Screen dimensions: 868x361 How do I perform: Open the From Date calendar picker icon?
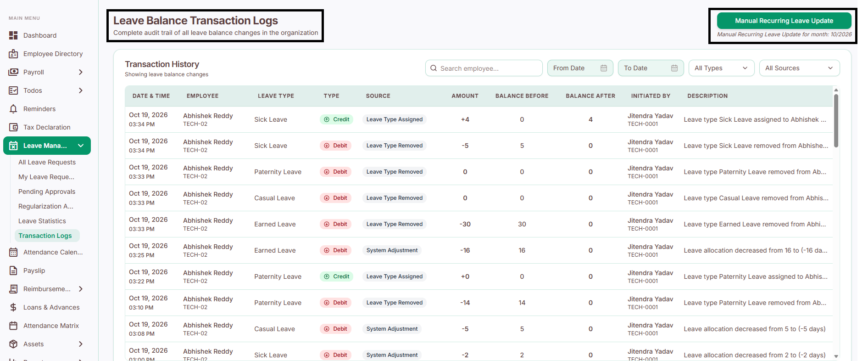(x=604, y=68)
